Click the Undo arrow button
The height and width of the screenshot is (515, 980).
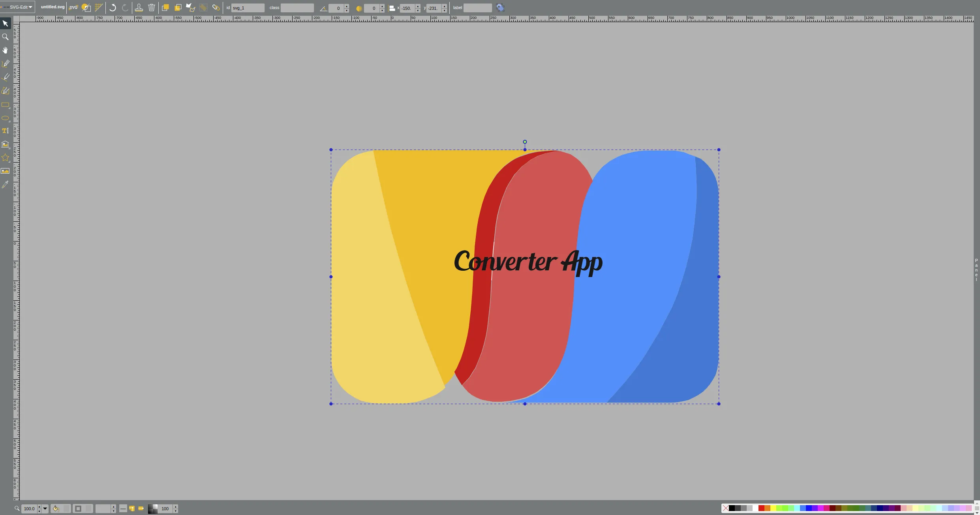[x=113, y=7]
